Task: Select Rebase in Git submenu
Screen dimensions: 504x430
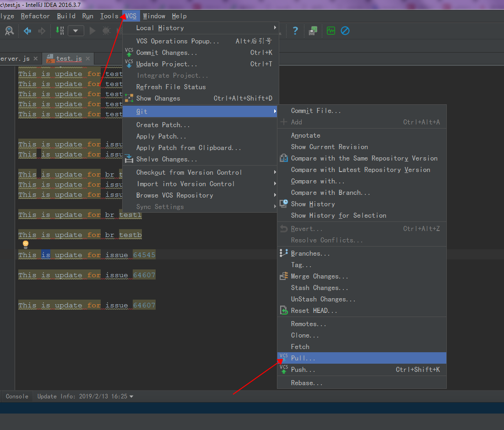Action: click(x=362, y=383)
